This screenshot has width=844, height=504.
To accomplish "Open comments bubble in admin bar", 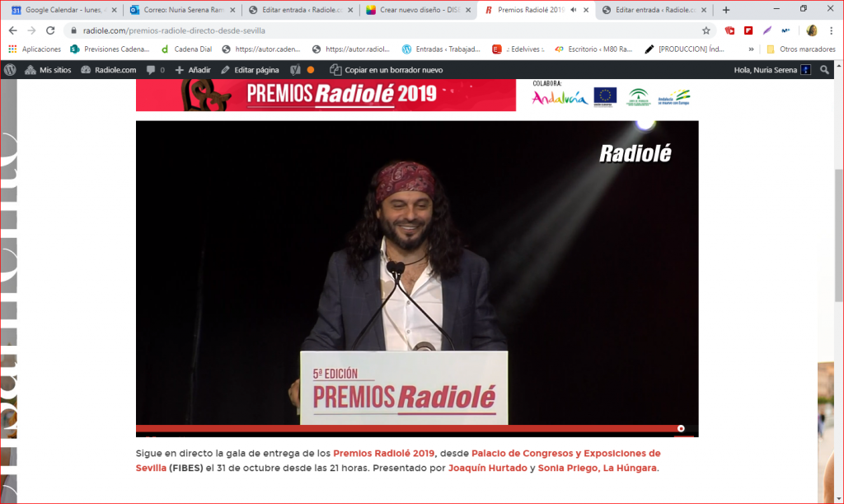I will (155, 70).
